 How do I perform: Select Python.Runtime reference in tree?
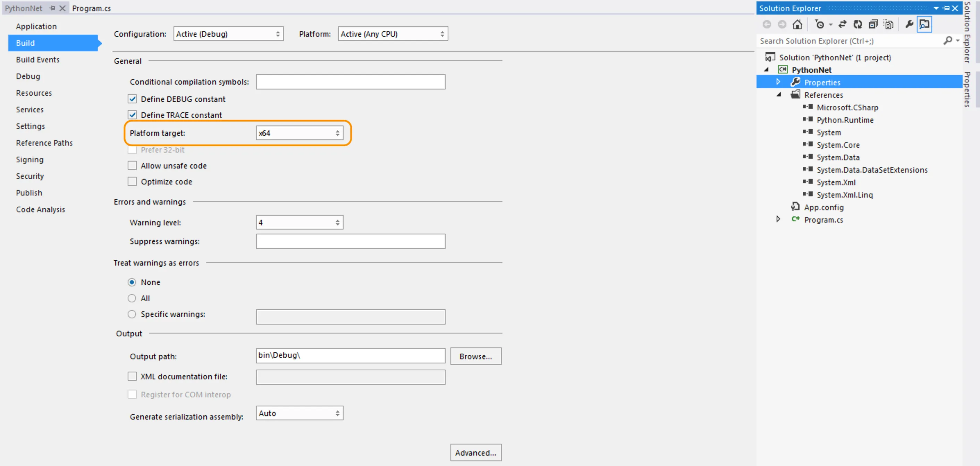click(x=845, y=120)
